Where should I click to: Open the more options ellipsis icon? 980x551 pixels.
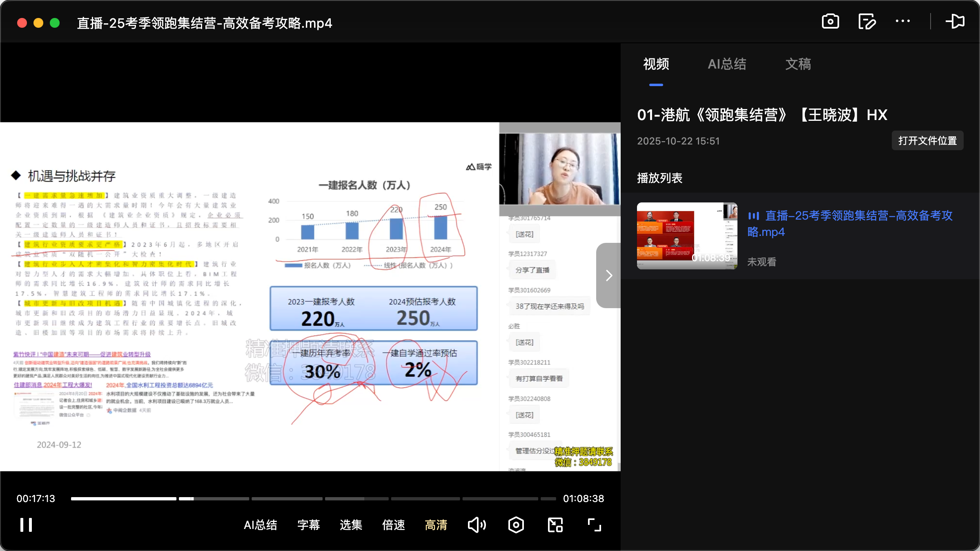pyautogui.click(x=903, y=21)
